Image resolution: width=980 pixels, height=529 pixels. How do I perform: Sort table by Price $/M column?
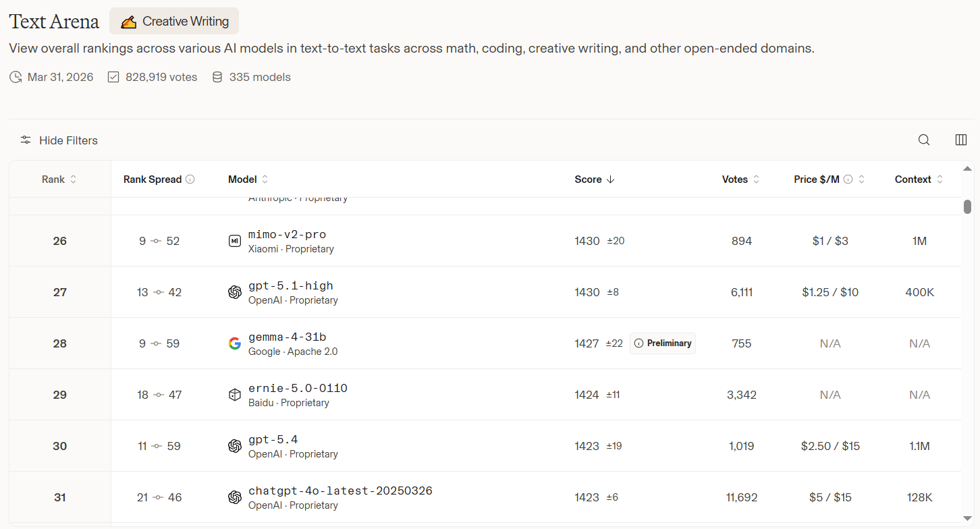click(861, 179)
